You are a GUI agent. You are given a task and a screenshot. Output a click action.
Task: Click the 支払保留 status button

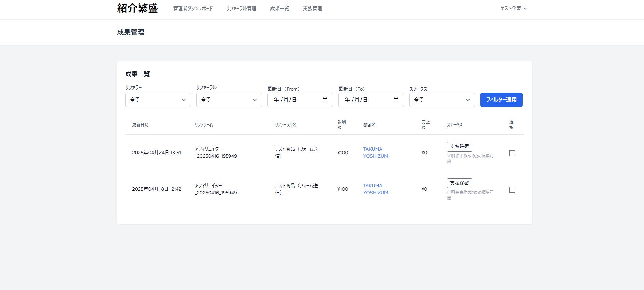tap(460, 183)
